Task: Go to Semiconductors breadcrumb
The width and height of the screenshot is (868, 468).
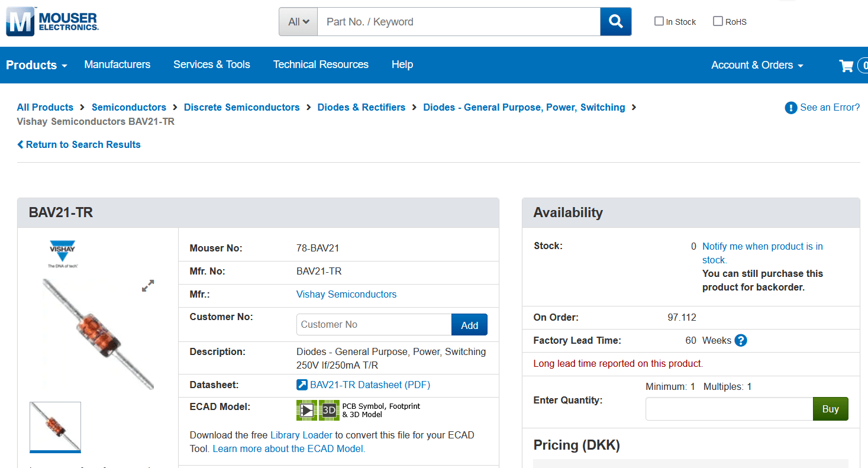Action: (x=129, y=107)
